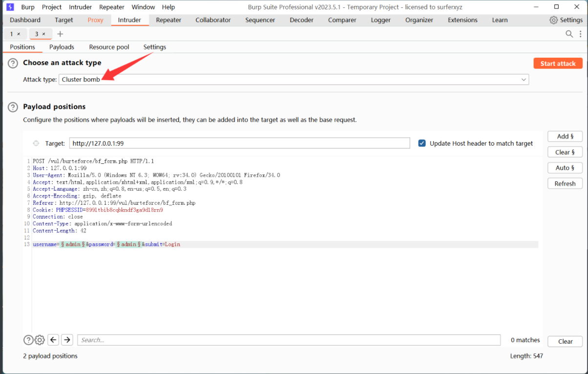The height and width of the screenshot is (374, 588).
Task: Click the User-Agent header line
Action: click(156, 175)
